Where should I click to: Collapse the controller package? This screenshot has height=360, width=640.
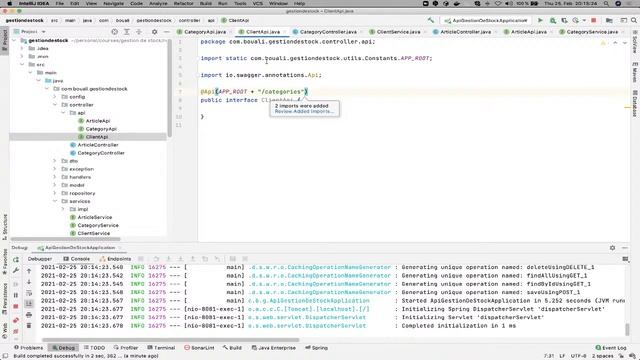tap(55, 105)
